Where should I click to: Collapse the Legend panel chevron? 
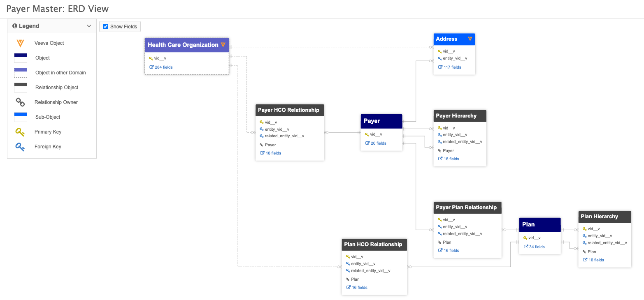click(x=89, y=26)
